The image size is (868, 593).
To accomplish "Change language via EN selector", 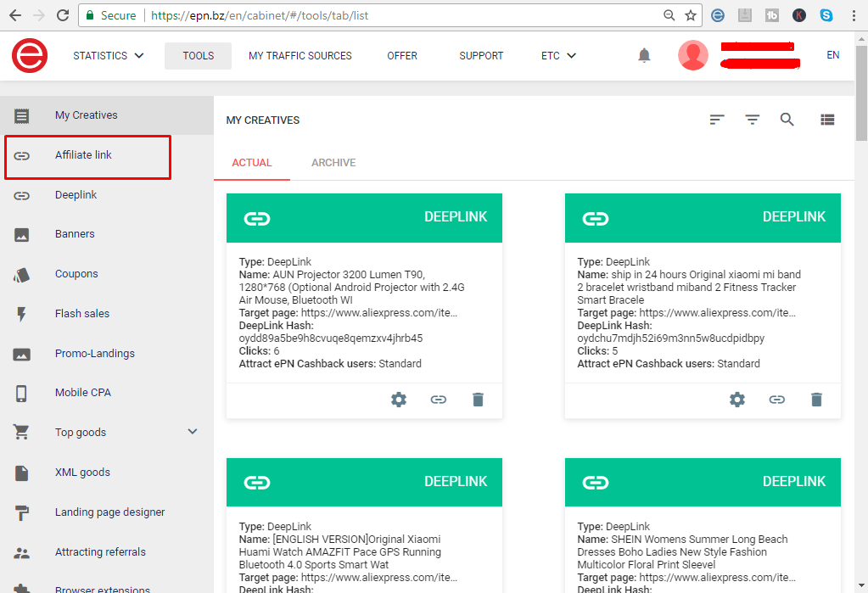I will tap(832, 55).
